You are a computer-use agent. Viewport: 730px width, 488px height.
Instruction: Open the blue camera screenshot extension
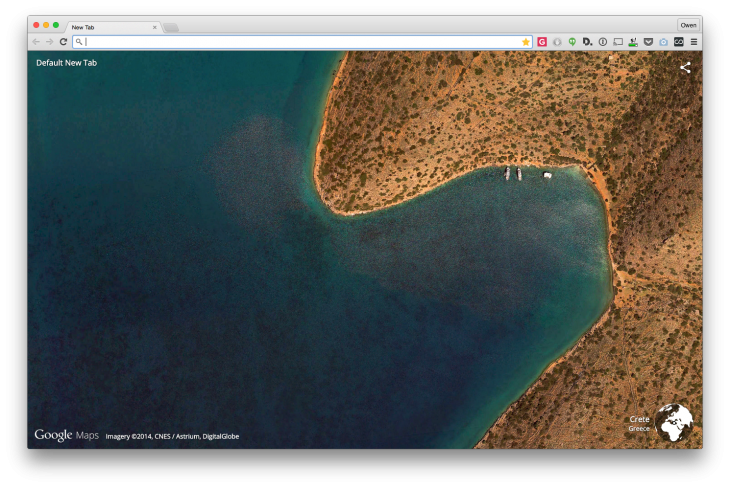point(663,42)
